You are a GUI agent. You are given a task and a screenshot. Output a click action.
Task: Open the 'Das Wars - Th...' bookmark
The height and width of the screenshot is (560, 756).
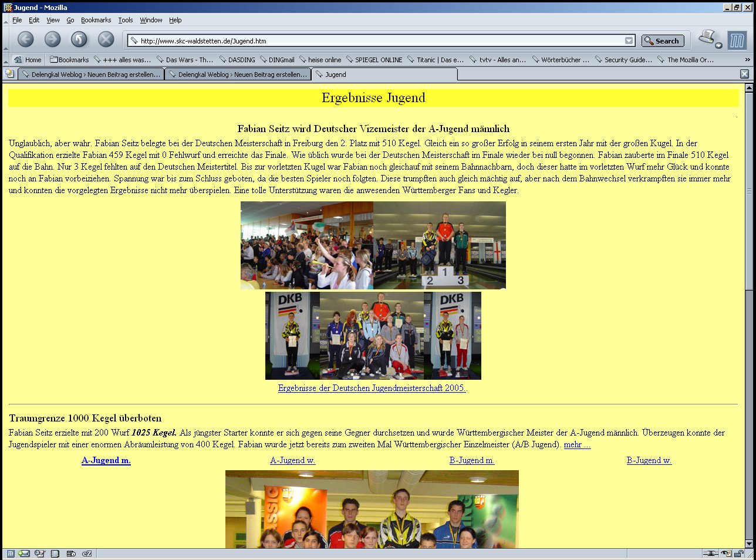pyautogui.click(x=185, y=60)
